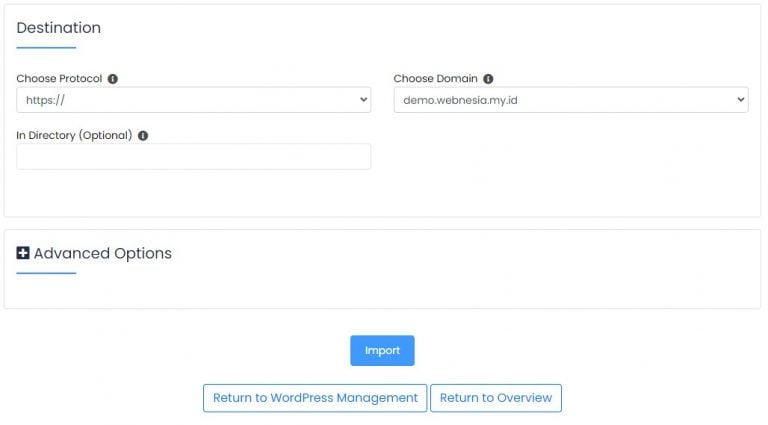Click the Choose Protocol info icon
This screenshot has width=768, height=425.
click(x=113, y=79)
